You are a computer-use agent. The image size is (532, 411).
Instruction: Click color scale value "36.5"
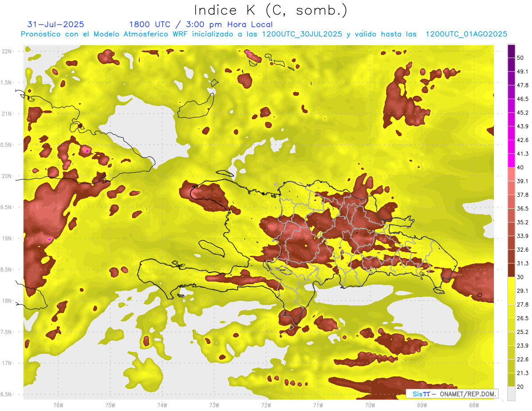point(522,208)
